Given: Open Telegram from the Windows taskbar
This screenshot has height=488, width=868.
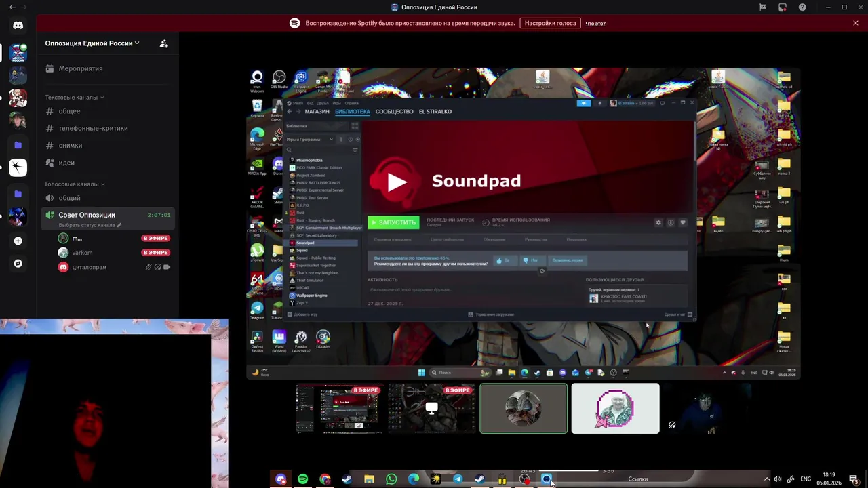Looking at the screenshot, I should coord(458,479).
